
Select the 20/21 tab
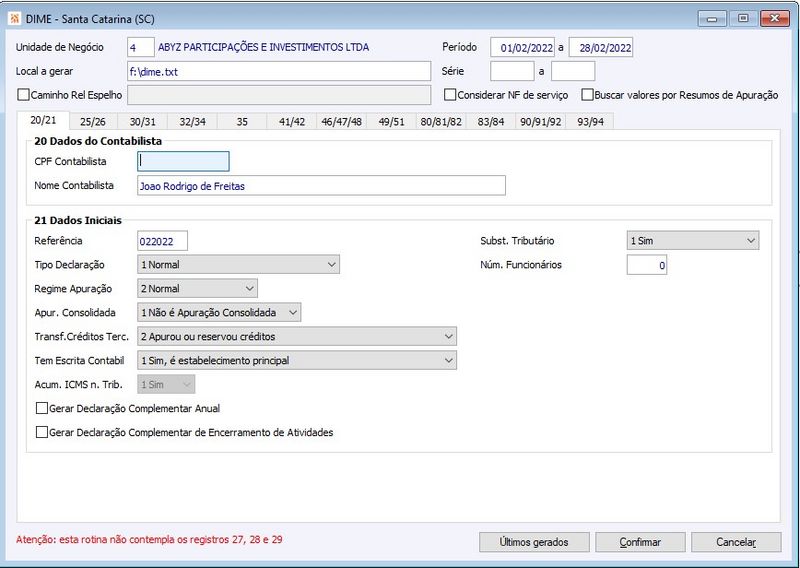(x=43, y=120)
